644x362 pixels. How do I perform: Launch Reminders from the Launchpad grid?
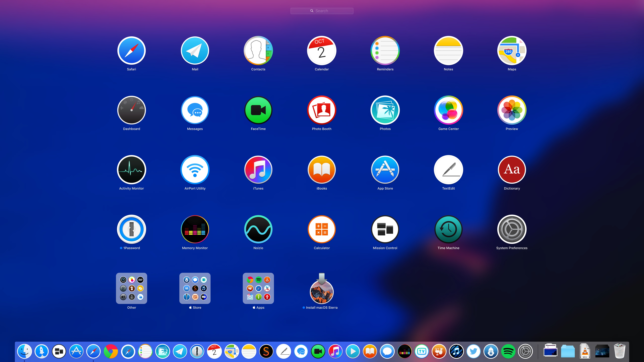click(385, 50)
